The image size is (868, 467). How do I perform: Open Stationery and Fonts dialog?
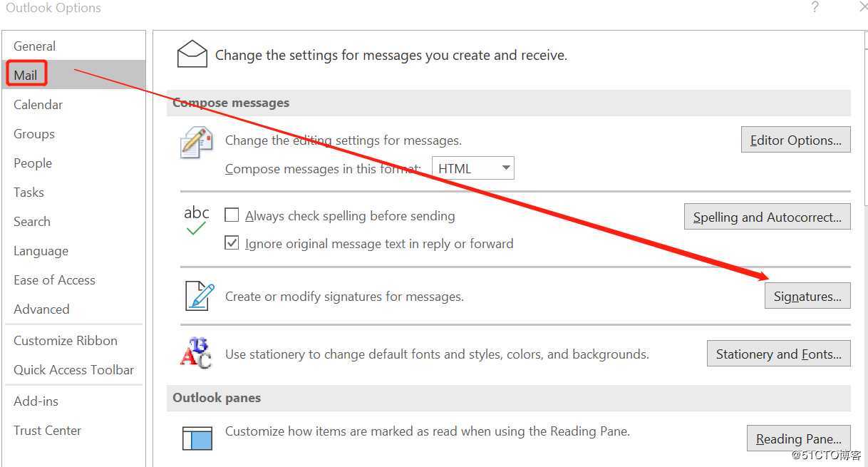tap(779, 354)
